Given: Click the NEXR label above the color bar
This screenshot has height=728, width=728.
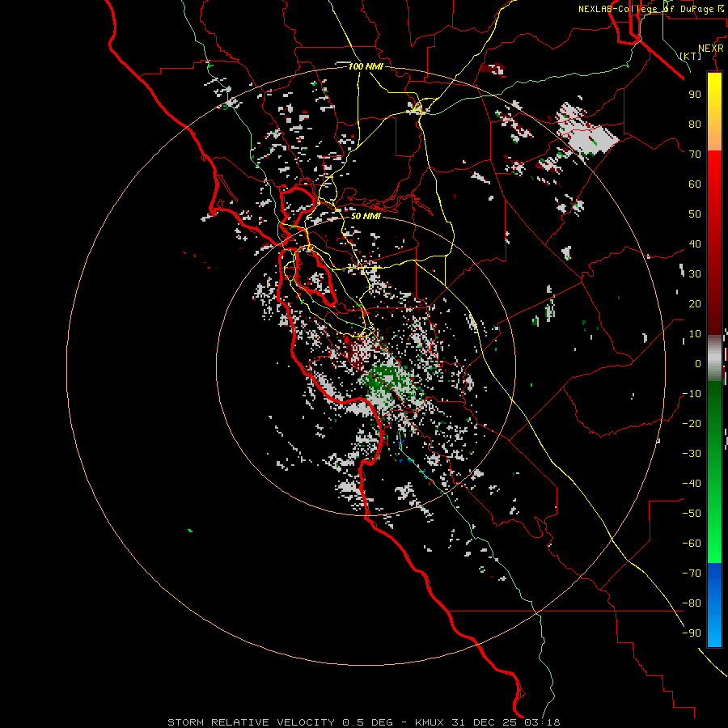Looking at the screenshot, I should click(x=711, y=49).
